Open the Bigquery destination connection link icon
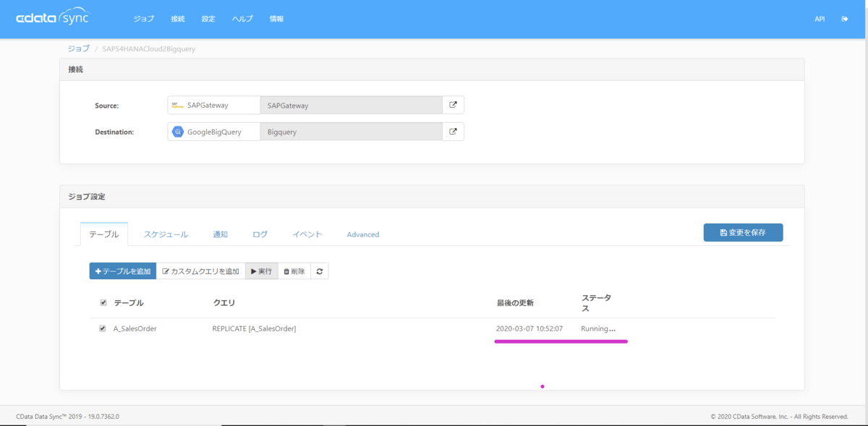 coord(454,132)
